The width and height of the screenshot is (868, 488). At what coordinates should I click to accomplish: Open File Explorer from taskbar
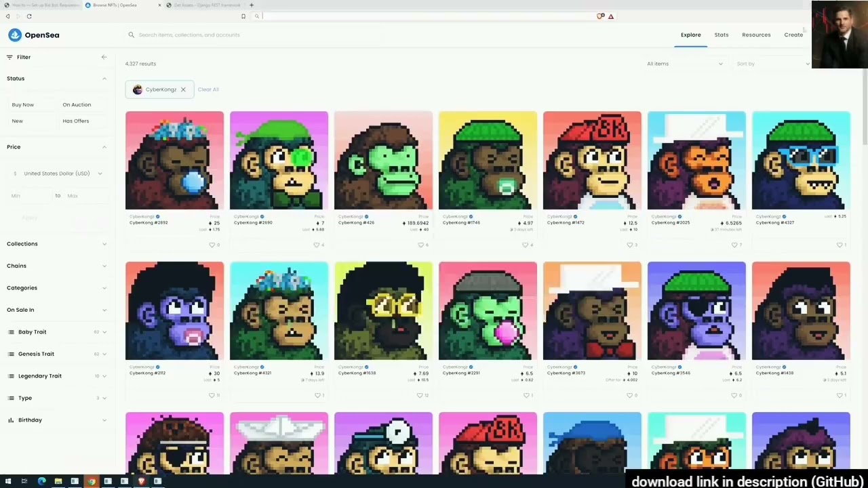click(x=58, y=481)
